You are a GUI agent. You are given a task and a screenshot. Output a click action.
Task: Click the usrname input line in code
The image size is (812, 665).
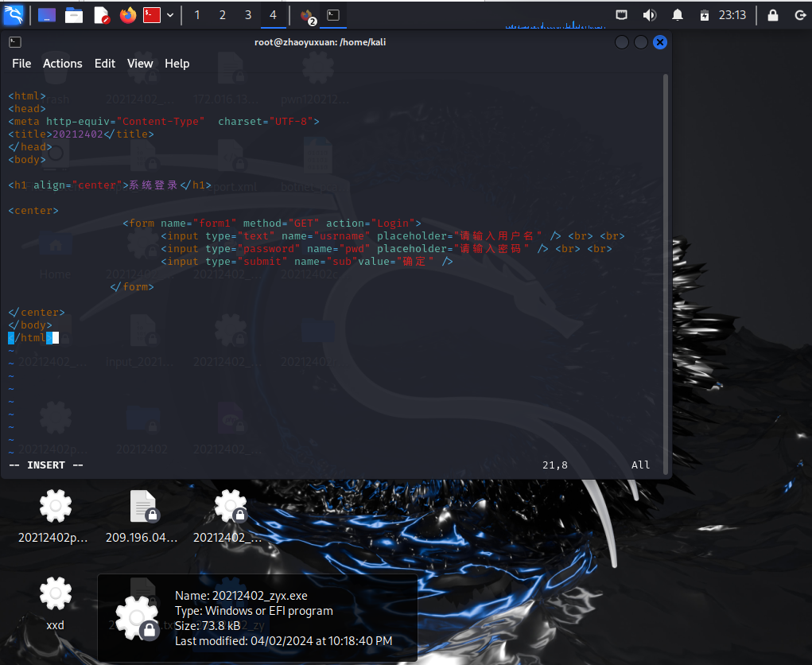(393, 236)
